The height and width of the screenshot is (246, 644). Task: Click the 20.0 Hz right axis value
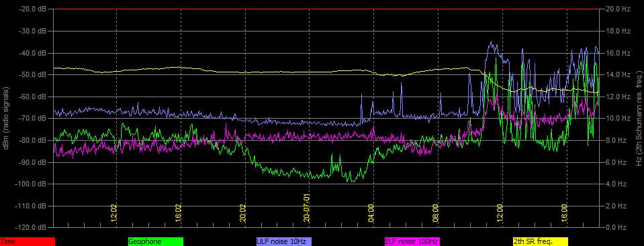pos(617,9)
